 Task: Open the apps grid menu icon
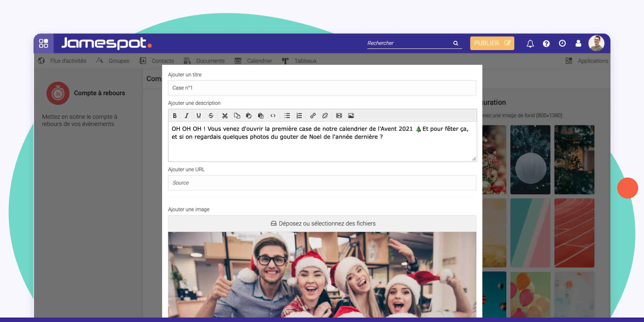pos(44,43)
